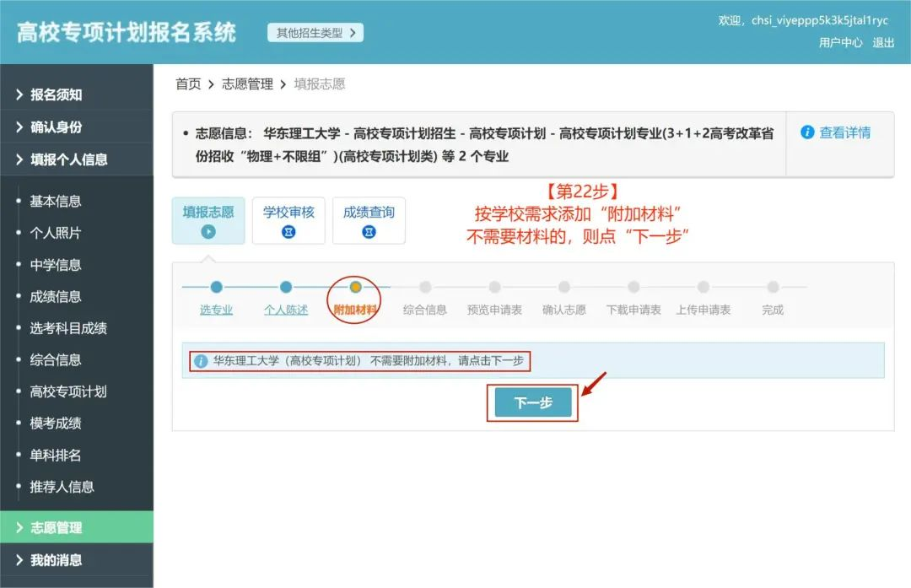911x588 pixels.
Task: Click the chevron icon on 其他招生类型
Action: pyautogui.click(x=354, y=31)
